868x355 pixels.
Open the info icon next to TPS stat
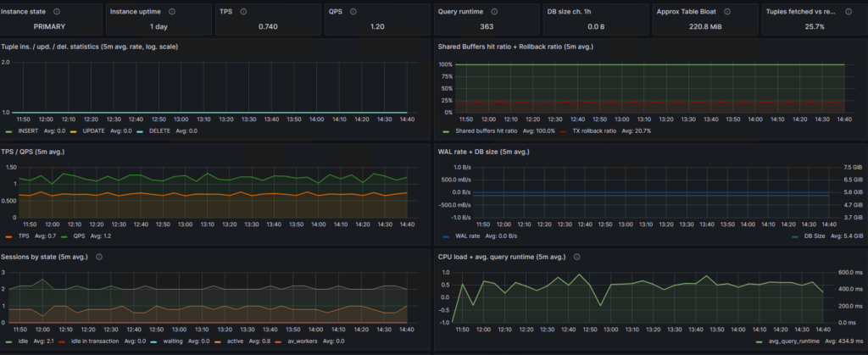pos(243,11)
